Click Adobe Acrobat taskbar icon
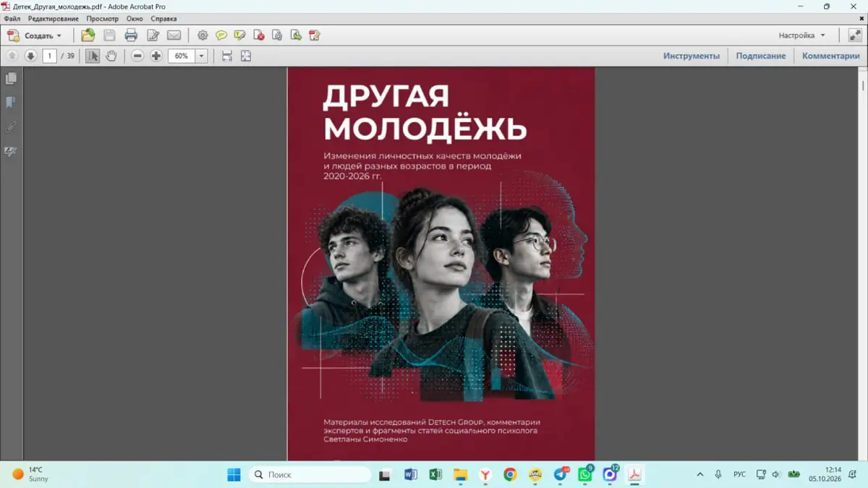The height and width of the screenshot is (488, 868). pos(634,474)
